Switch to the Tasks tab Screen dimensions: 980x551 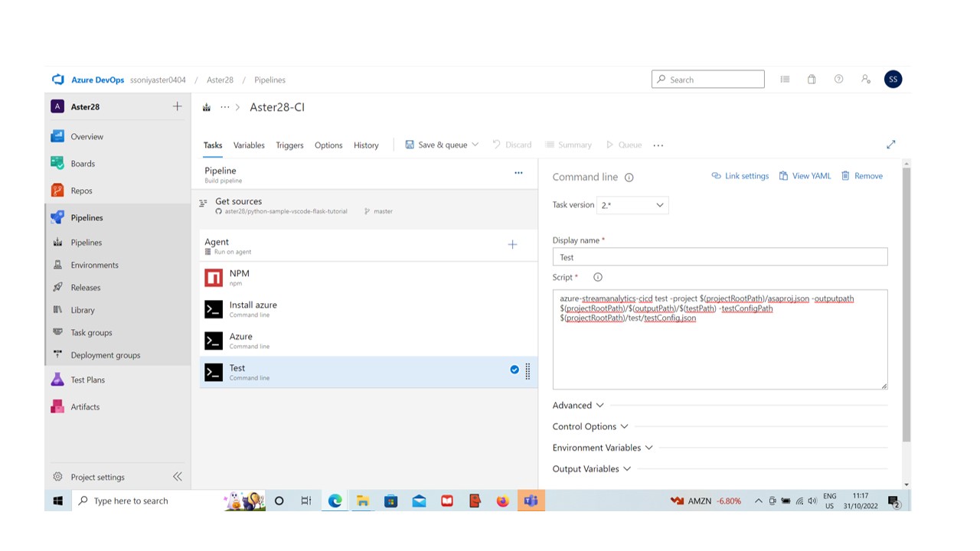pos(213,145)
